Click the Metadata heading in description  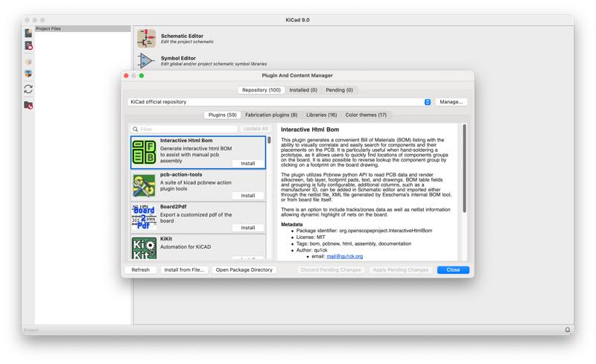291,225
